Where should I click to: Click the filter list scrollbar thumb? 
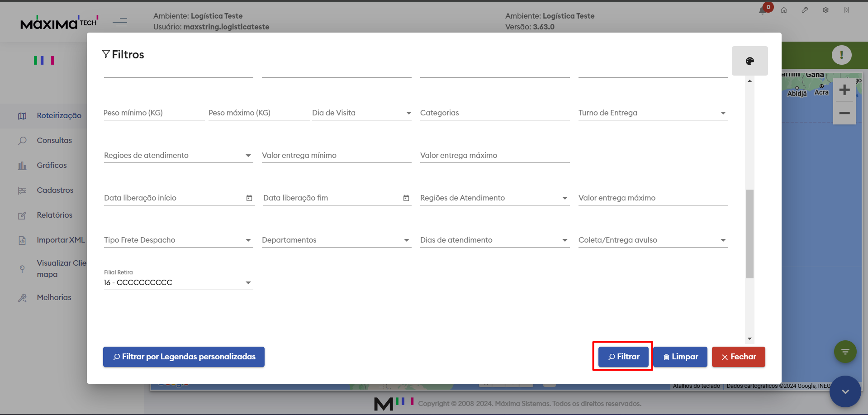pos(749,234)
